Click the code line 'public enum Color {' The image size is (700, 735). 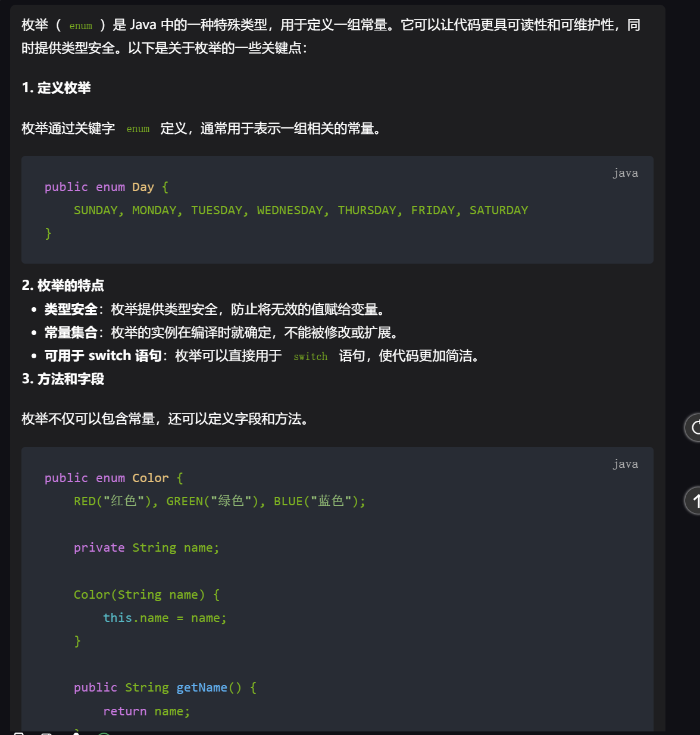click(x=114, y=478)
